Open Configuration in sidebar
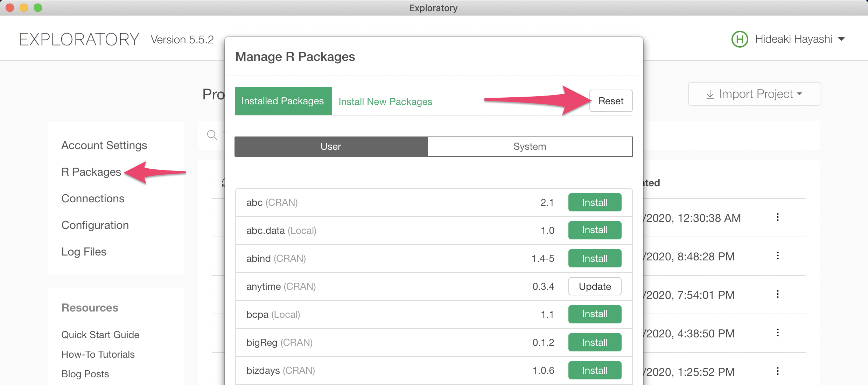 95,225
